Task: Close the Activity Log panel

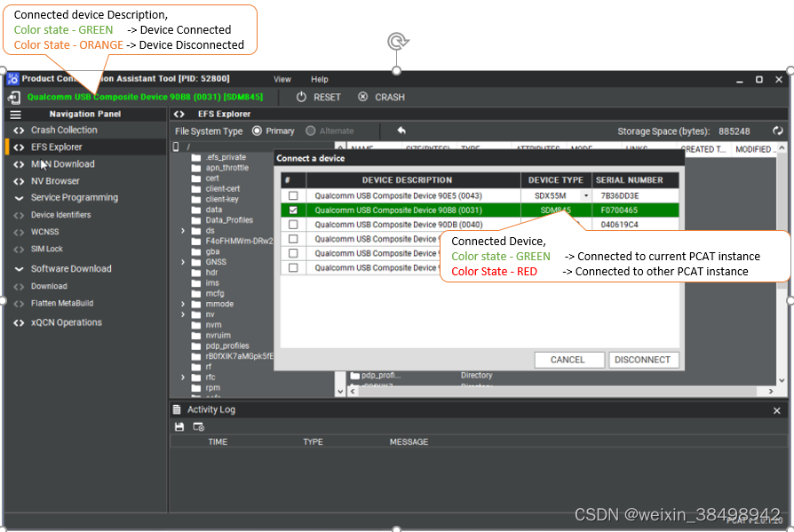Action: click(x=777, y=410)
